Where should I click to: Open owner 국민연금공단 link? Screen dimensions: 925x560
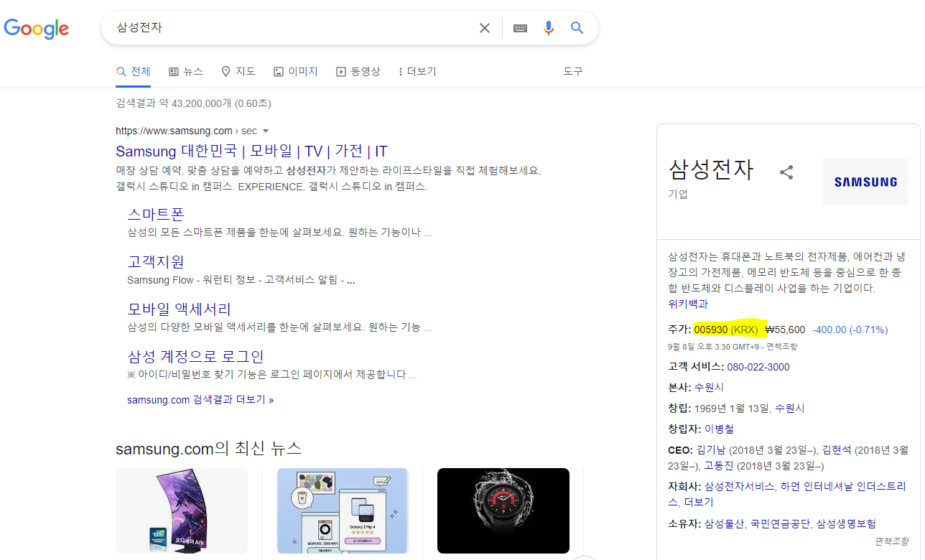[x=780, y=523]
